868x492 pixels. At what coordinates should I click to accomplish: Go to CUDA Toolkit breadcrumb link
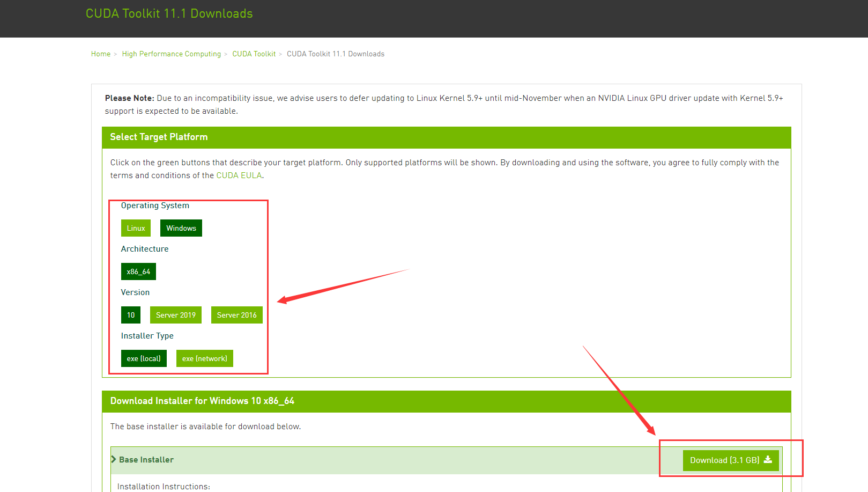(x=254, y=54)
